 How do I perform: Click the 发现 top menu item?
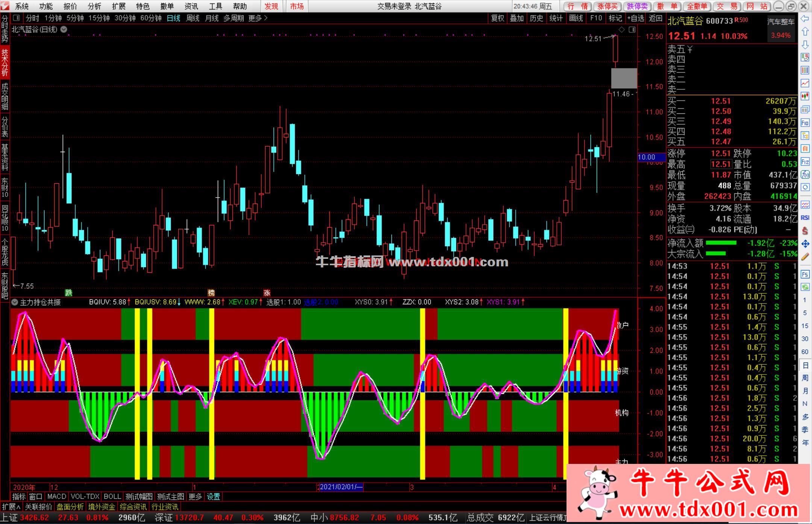click(271, 6)
